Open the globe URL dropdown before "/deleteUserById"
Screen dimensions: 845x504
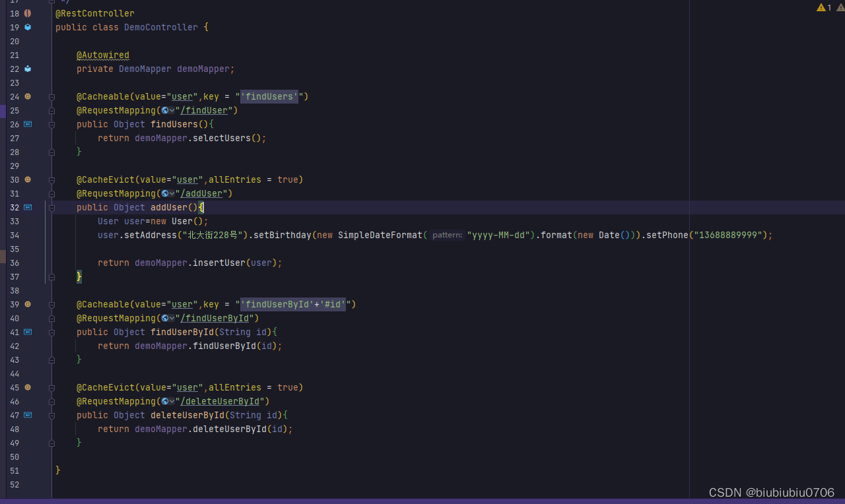click(168, 401)
